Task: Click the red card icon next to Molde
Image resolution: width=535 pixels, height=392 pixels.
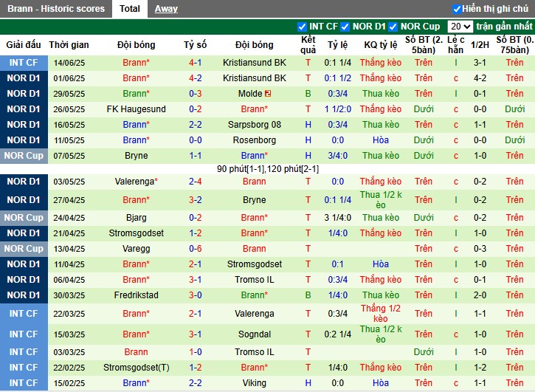Action: pyautogui.click(x=268, y=94)
